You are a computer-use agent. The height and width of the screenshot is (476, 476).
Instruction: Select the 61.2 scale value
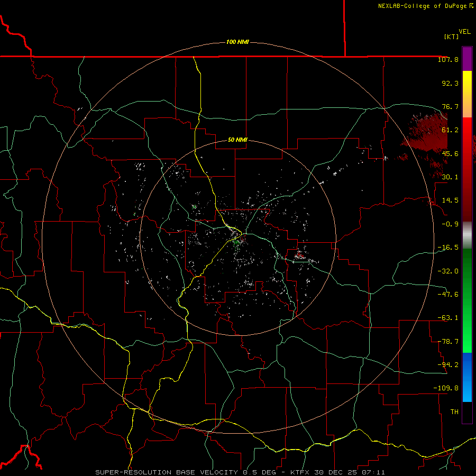(450, 130)
